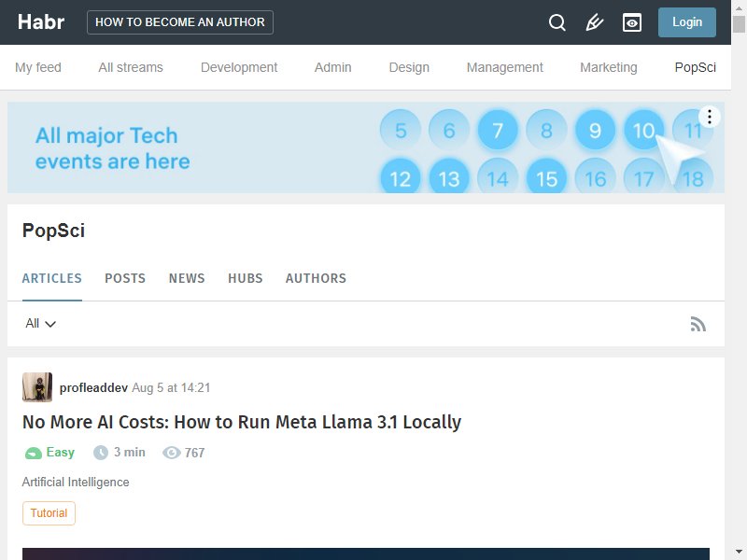Open the search magnifier icon
The image size is (747, 560).
tap(557, 22)
